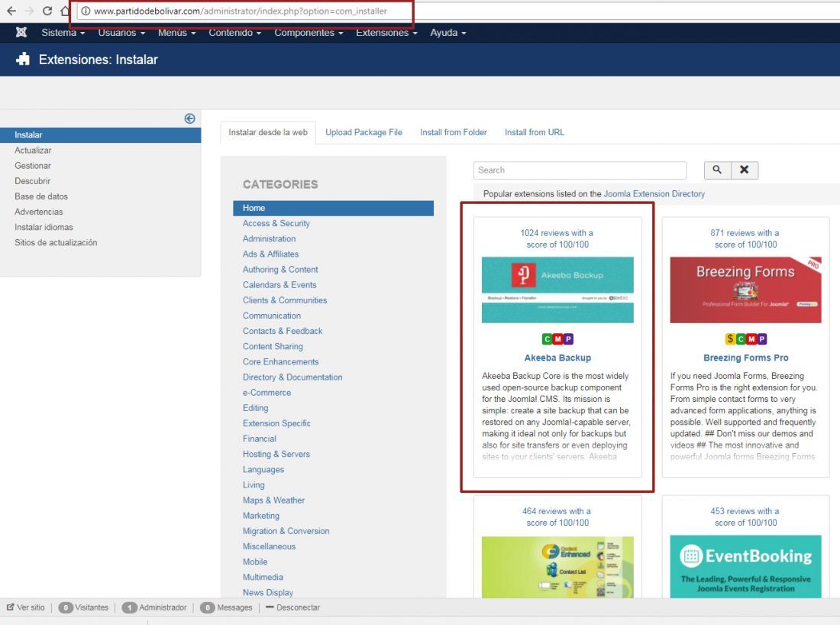The height and width of the screenshot is (625, 840).
Task: Clear the search with the X button
Action: coord(744,170)
